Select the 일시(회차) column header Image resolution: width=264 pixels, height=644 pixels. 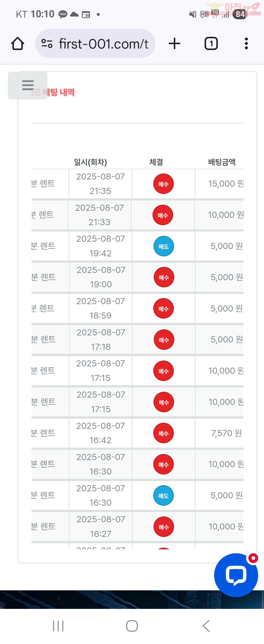point(90,162)
